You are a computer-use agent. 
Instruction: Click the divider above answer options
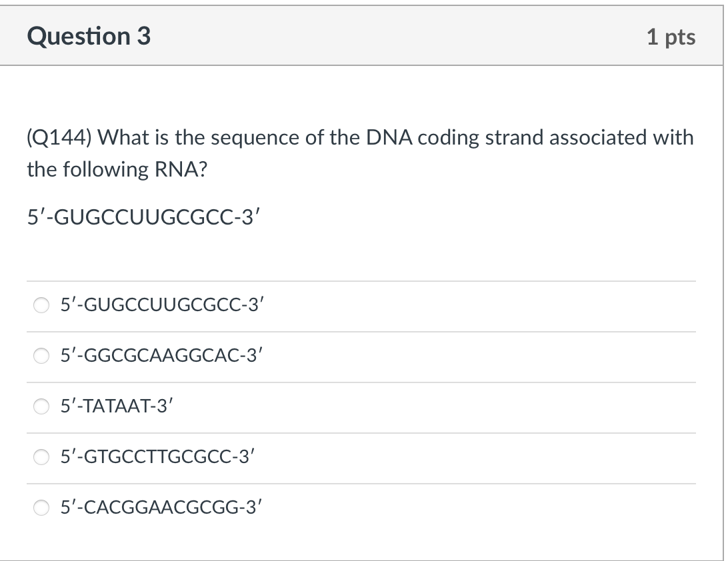[364, 280]
